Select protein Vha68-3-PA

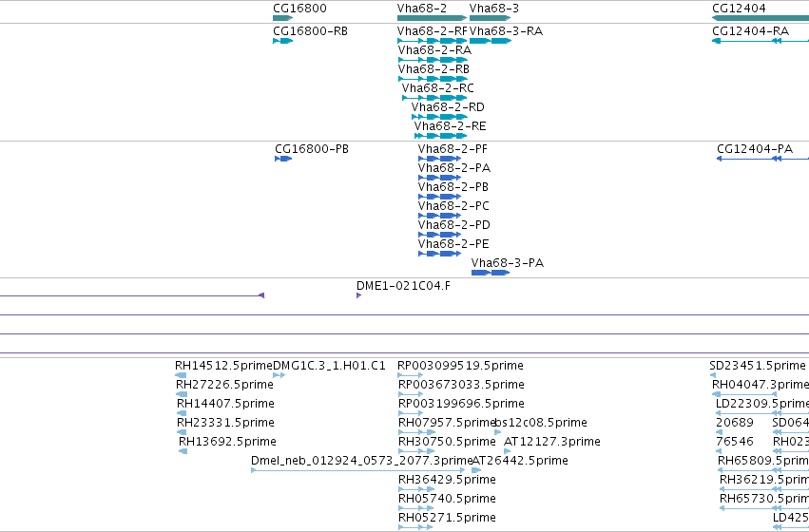508,263
